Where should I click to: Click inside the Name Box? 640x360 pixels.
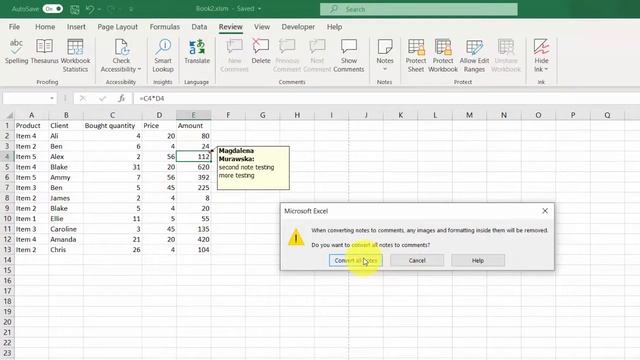pyautogui.click(x=25, y=98)
